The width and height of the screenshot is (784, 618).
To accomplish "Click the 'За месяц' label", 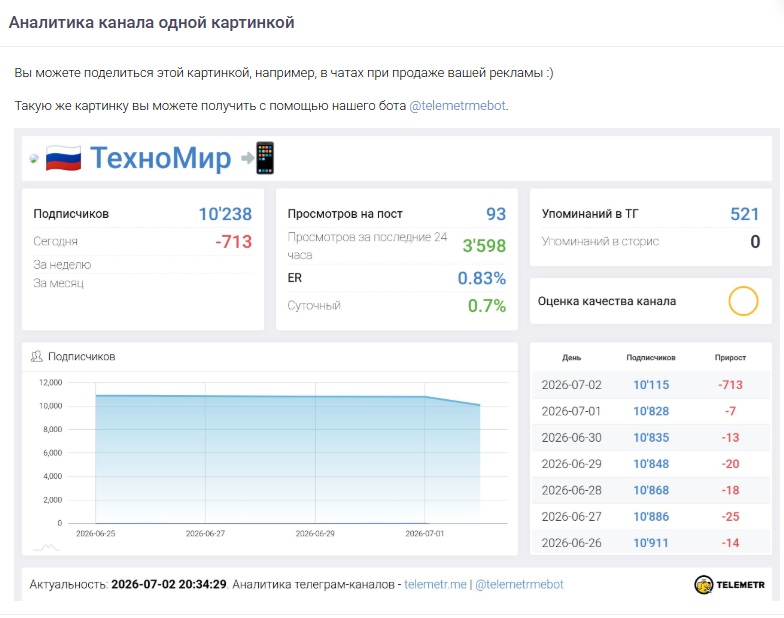I will coord(58,283).
